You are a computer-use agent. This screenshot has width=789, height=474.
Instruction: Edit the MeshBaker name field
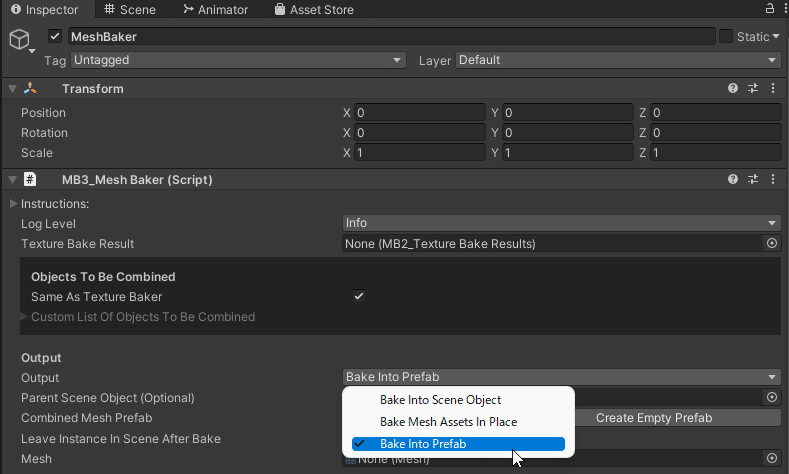point(391,36)
